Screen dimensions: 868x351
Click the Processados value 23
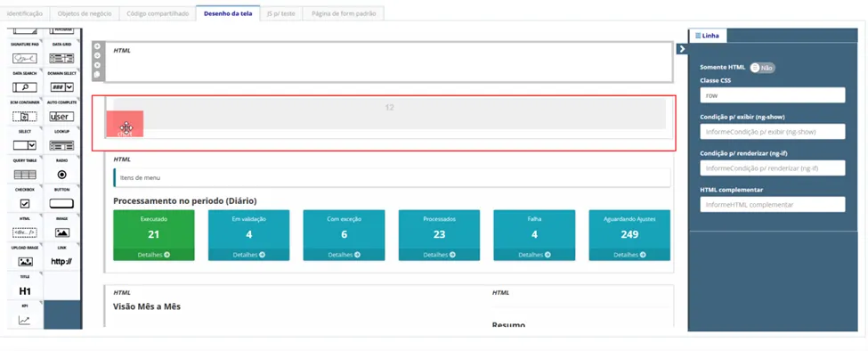click(440, 234)
